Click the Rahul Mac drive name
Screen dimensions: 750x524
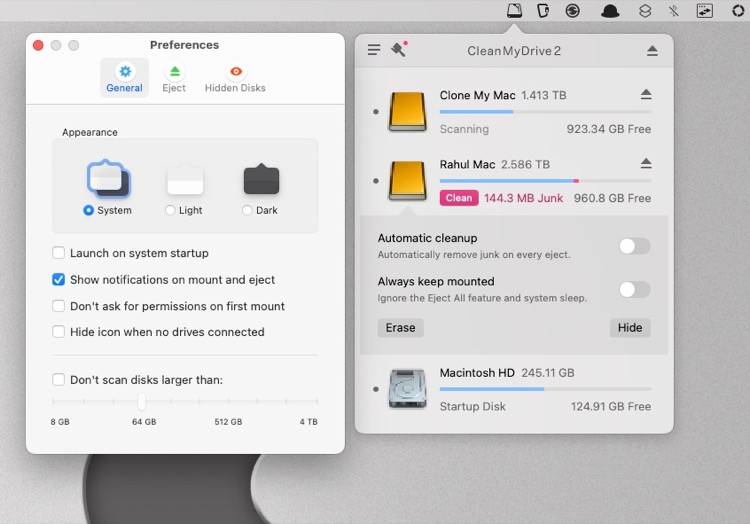(467, 164)
